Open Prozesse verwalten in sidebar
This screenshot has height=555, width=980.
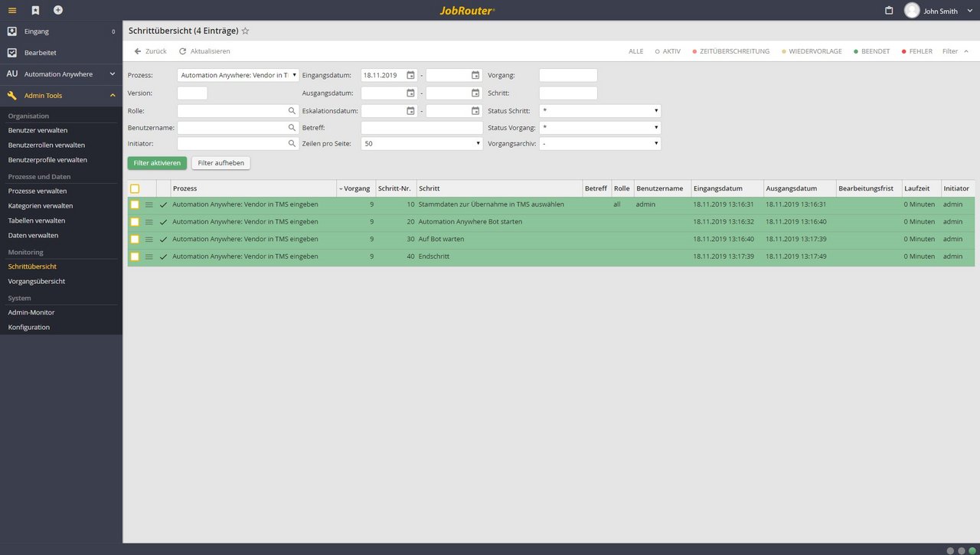38,191
